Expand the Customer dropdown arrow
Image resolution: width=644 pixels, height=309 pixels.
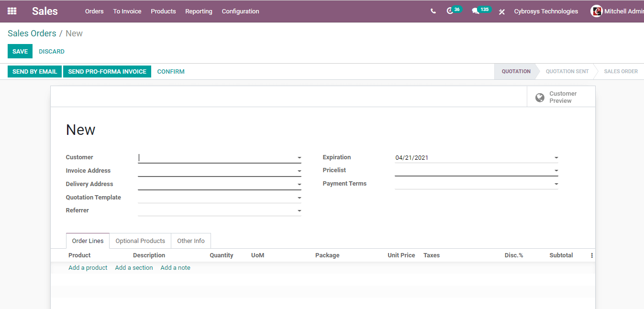click(x=299, y=158)
